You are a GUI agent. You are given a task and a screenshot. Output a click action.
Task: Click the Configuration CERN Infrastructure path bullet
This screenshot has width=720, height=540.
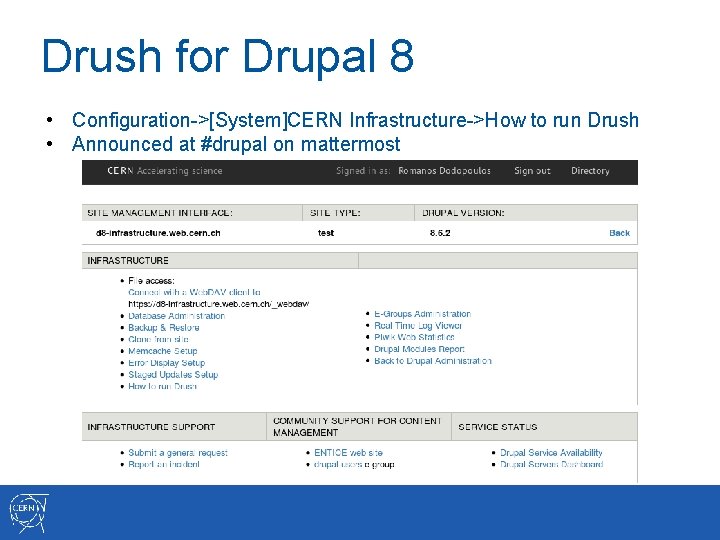click(x=355, y=120)
